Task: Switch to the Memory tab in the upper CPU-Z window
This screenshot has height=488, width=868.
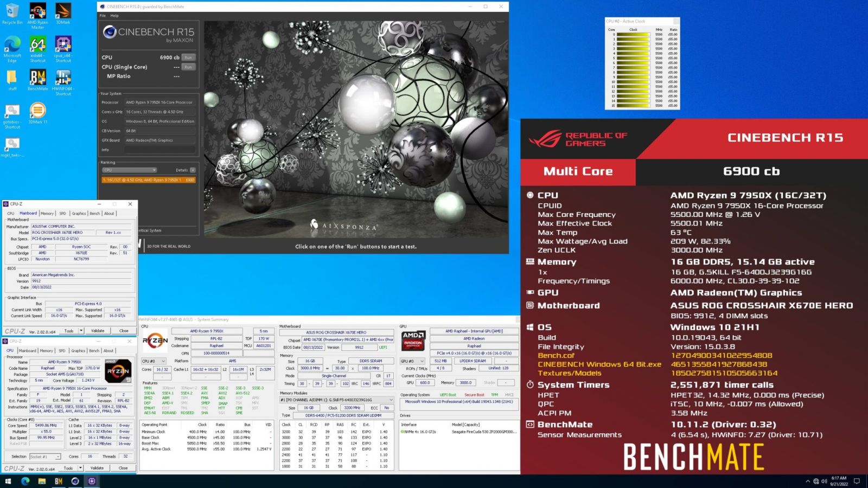Action: click(47, 214)
